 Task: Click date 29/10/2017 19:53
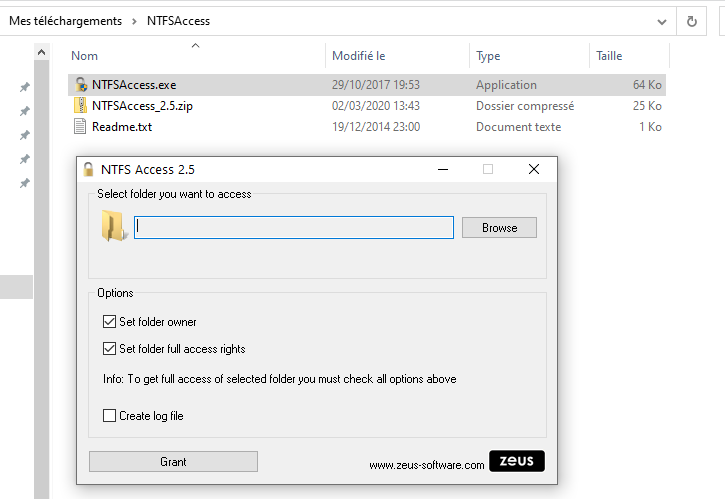pos(375,85)
